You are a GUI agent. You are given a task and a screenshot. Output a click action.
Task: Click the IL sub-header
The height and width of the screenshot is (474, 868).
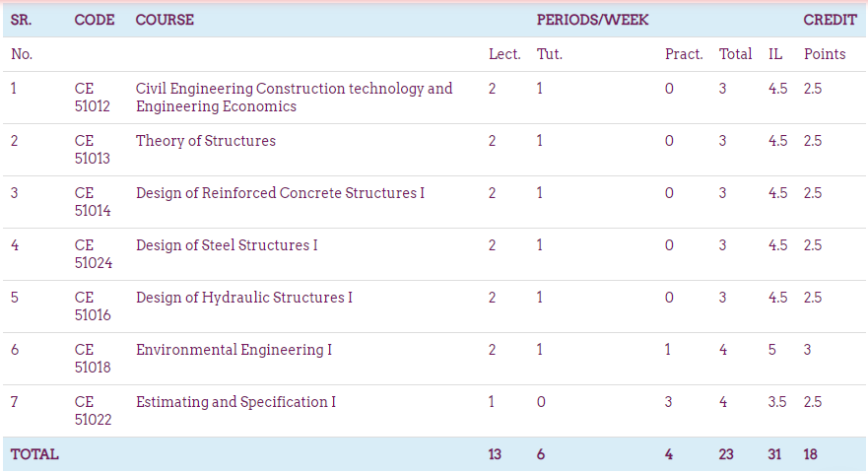point(775,54)
